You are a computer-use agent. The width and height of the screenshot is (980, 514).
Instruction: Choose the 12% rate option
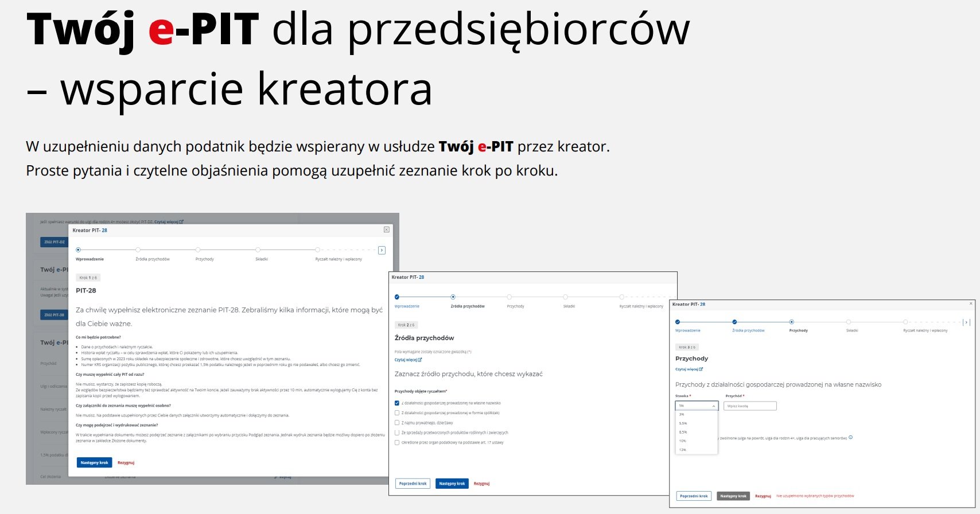[697, 450]
